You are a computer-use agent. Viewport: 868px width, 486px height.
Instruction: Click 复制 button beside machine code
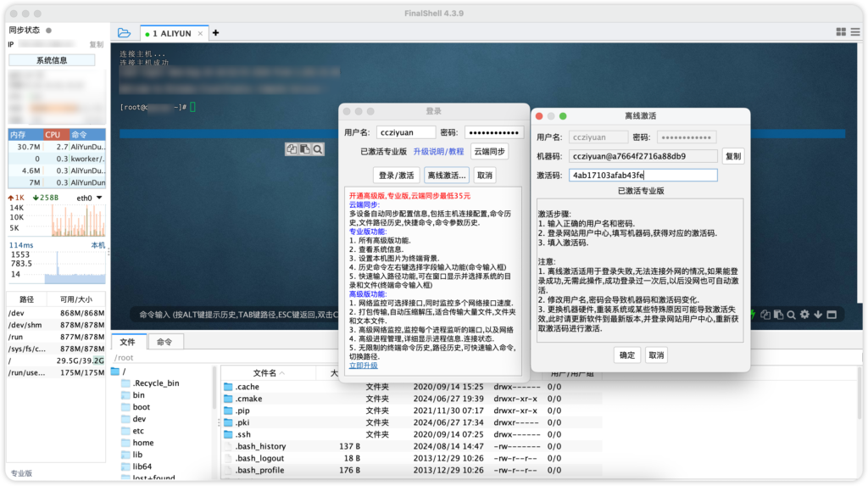coord(733,156)
